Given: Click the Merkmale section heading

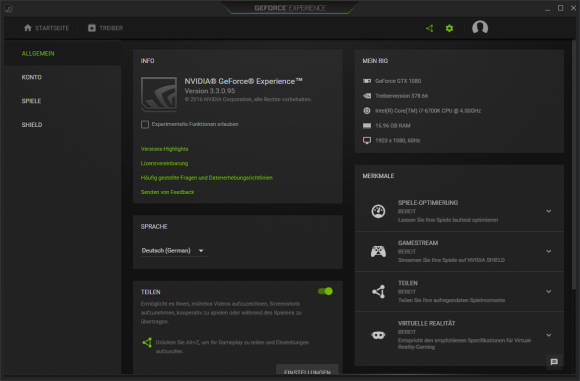Looking at the screenshot, I should (x=378, y=176).
